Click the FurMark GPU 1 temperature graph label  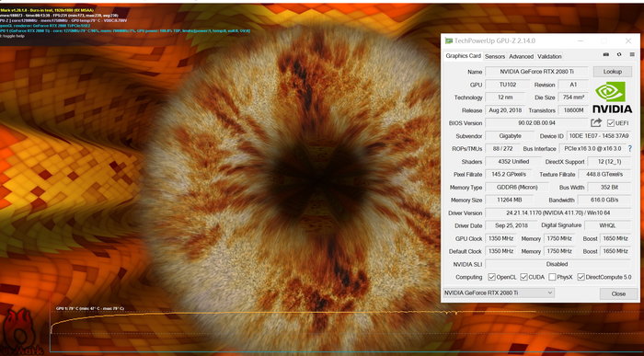point(89,308)
